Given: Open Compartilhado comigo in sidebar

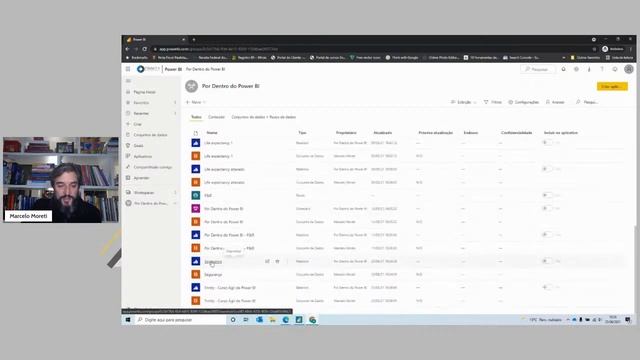Looking at the screenshot, I should pos(153,167).
